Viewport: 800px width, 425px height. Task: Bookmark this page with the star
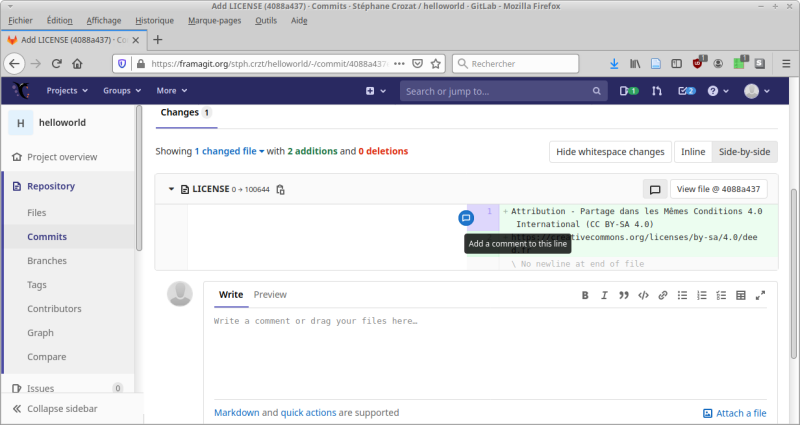click(x=435, y=64)
